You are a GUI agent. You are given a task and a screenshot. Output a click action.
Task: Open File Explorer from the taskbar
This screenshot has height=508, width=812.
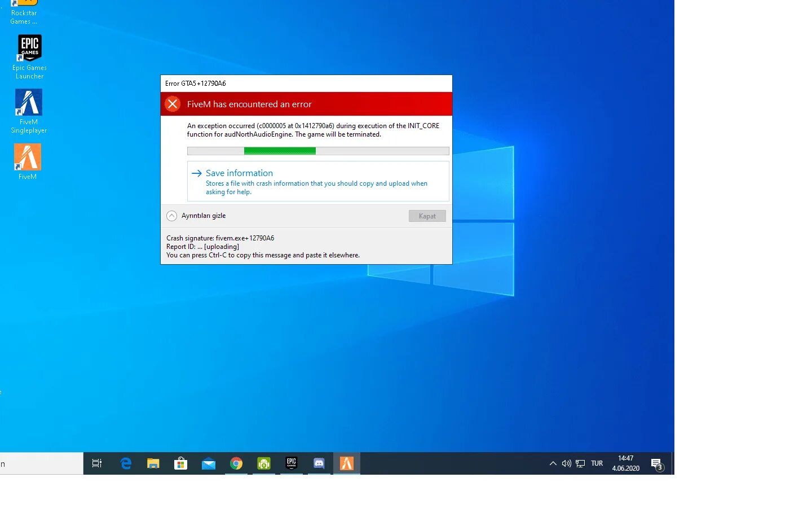(153, 463)
